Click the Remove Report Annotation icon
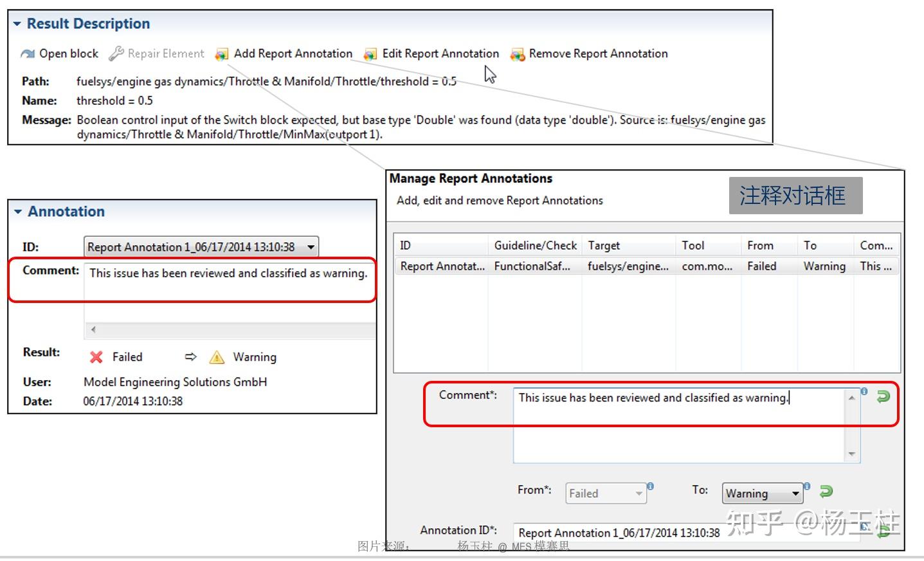 point(516,55)
